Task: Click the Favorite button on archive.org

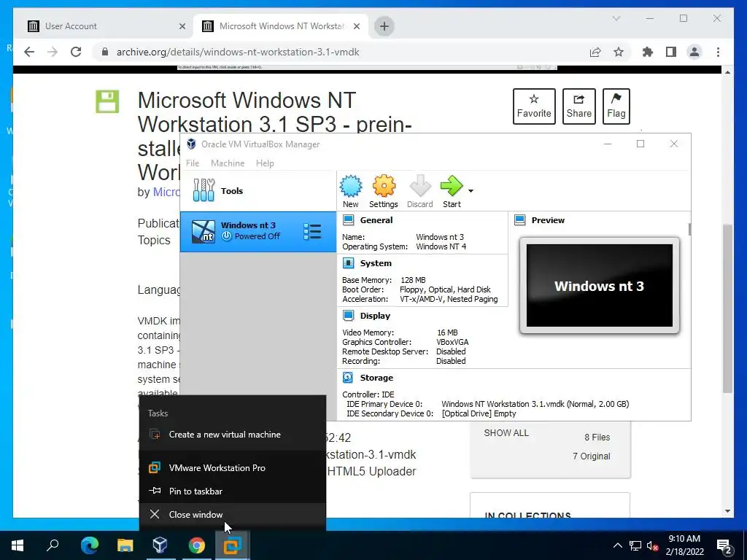Action: tap(534, 106)
